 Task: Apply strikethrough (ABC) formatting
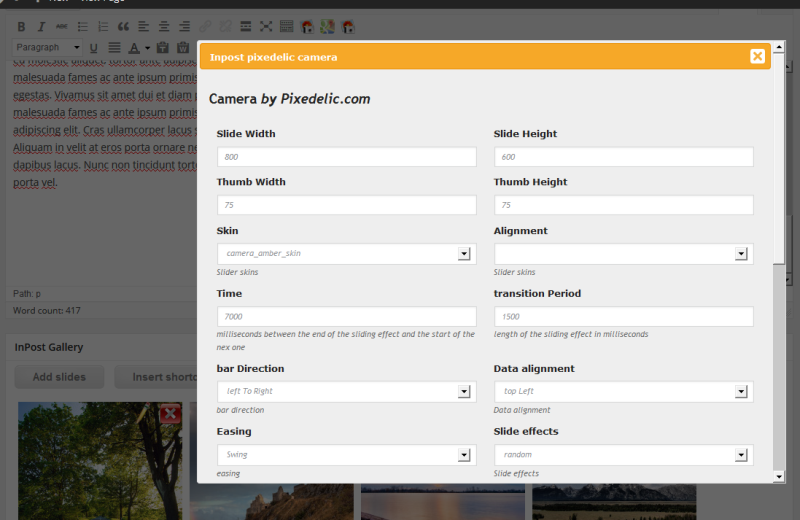(62, 27)
